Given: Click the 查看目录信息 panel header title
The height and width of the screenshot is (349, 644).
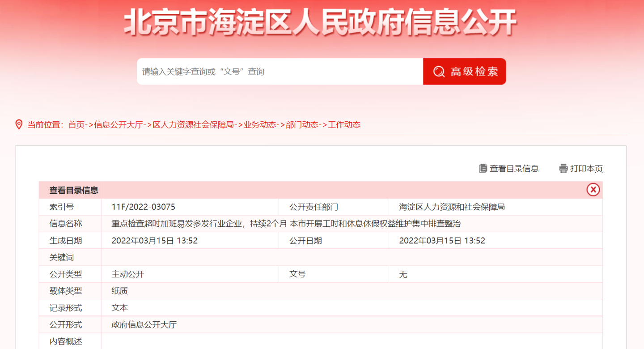Looking at the screenshot, I should 74,190.
